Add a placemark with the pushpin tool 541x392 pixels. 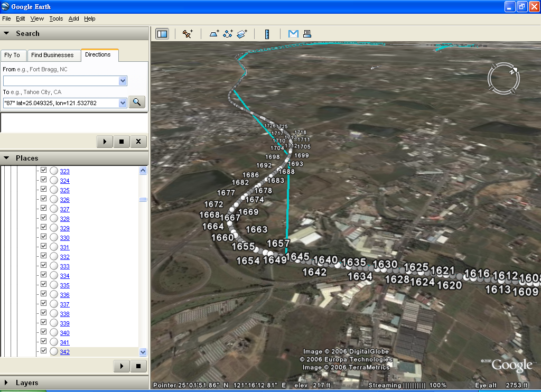(x=188, y=34)
